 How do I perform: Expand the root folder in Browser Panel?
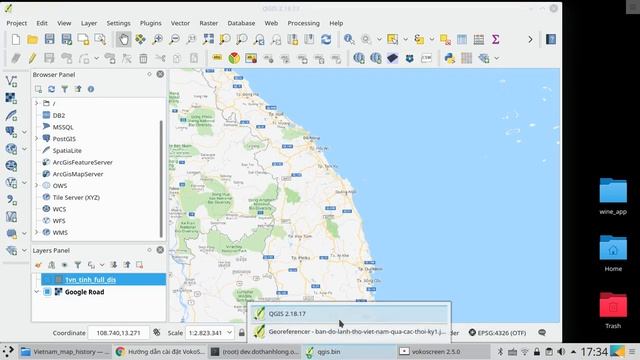37,103
